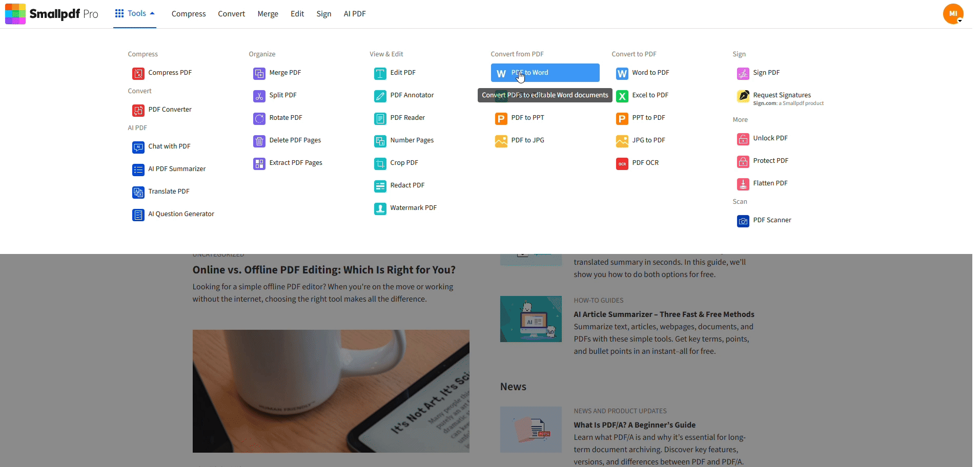980x467 pixels.
Task: Open the PDF OCR tool
Action: pyautogui.click(x=644, y=163)
